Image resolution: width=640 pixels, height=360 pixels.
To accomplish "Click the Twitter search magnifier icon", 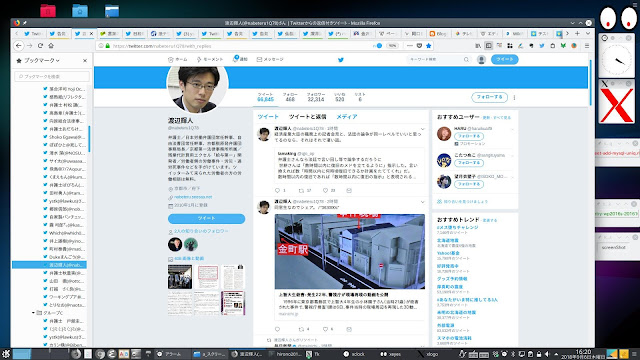I will click(466, 60).
